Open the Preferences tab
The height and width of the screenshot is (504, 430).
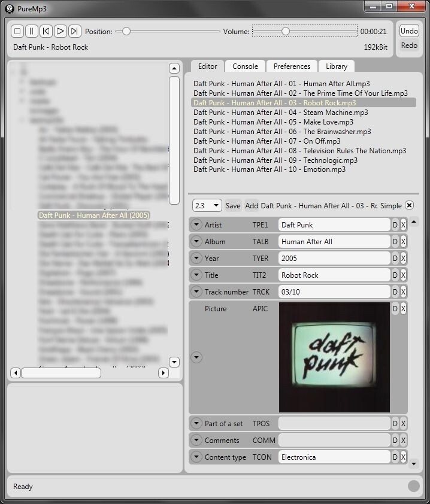tap(292, 66)
